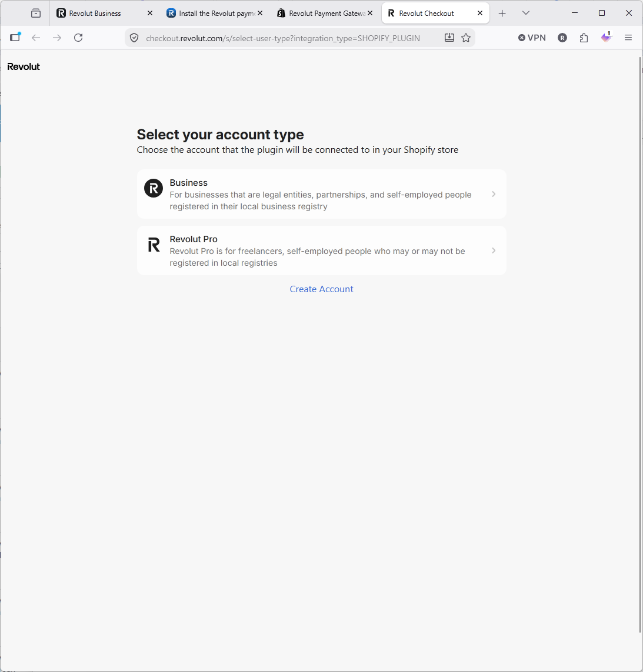Viewport: 643px width, 672px height.
Task: Select the Revolut Checkout tab
Action: click(435, 14)
